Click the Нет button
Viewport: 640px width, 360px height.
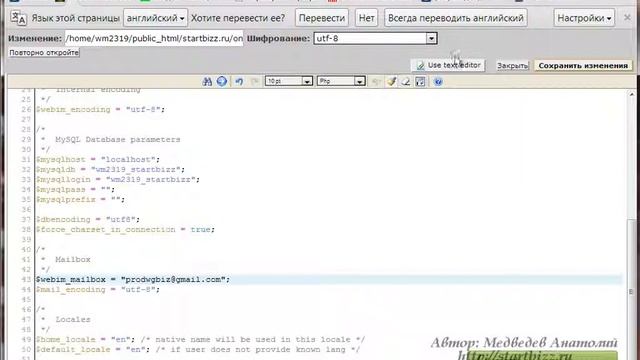tap(367, 18)
